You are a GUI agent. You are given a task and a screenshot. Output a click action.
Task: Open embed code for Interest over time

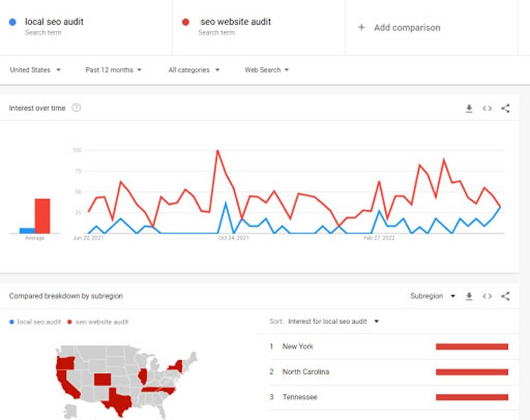[x=487, y=109]
